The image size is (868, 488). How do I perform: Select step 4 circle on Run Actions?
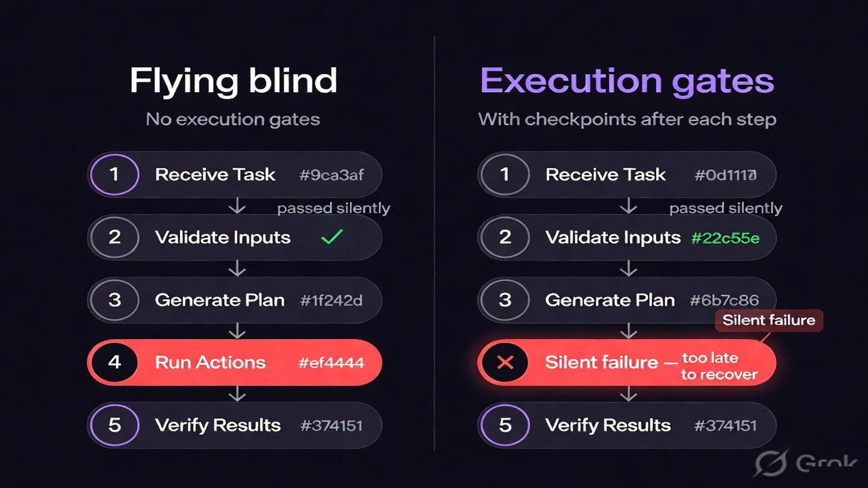[114, 362]
